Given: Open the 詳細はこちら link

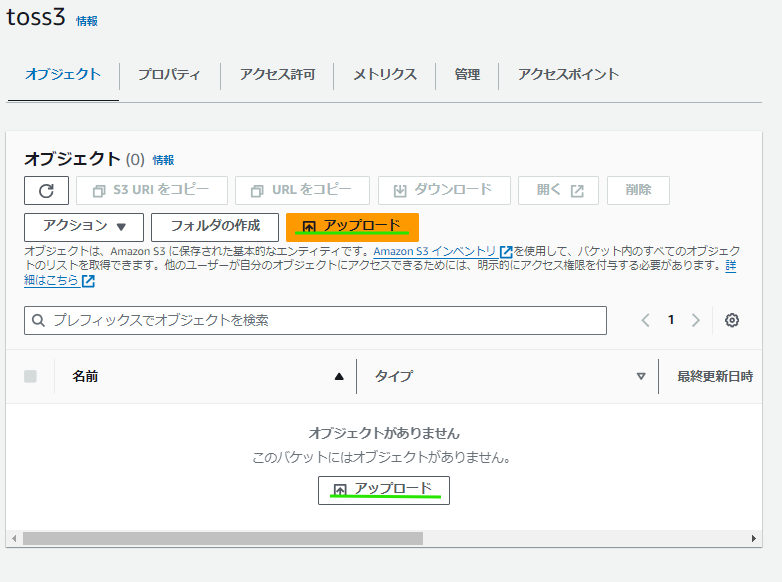Looking at the screenshot, I should tap(51, 280).
